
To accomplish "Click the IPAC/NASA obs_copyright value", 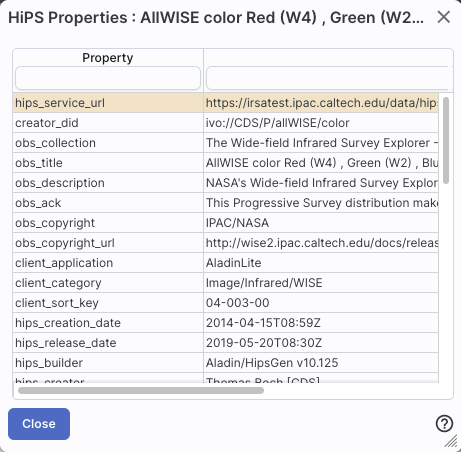I will click(237, 223).
